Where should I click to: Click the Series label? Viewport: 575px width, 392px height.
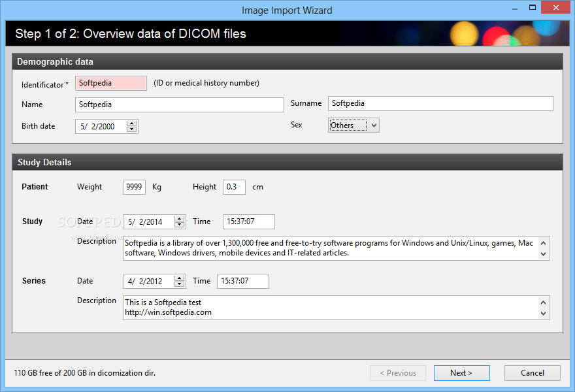pos(34,281)
